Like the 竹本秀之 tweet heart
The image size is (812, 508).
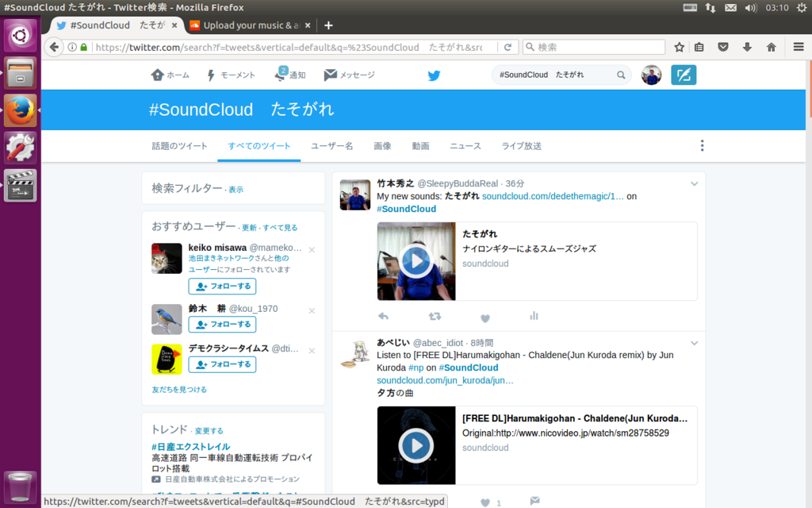tap(485, 317)
